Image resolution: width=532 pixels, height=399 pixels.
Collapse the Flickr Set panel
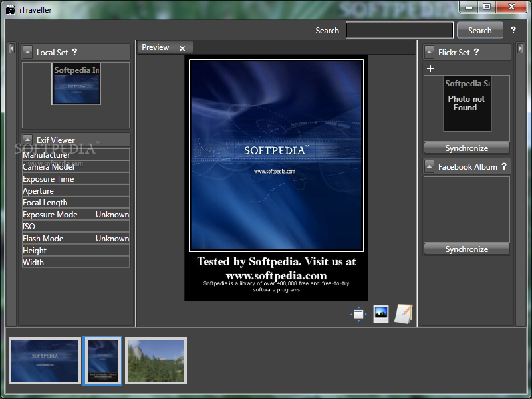[x=429, y=52]
